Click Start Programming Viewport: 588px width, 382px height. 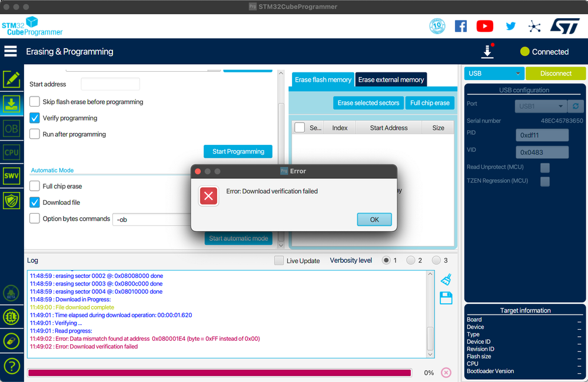click(x=238, y=151)
